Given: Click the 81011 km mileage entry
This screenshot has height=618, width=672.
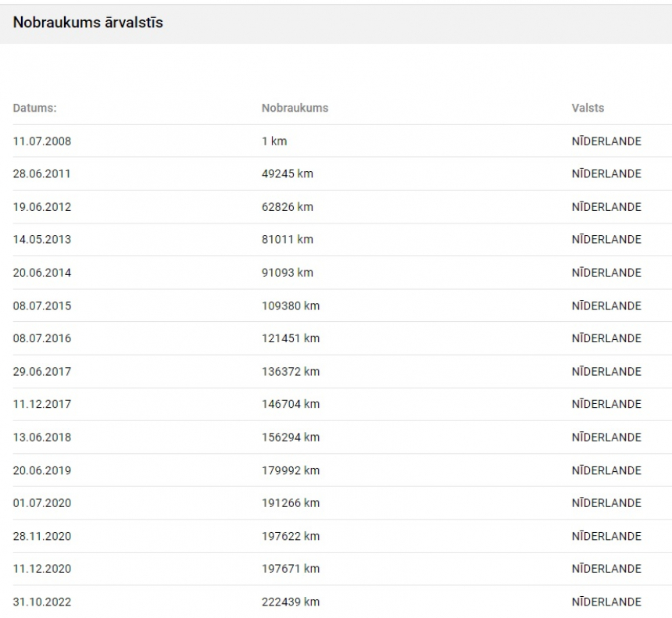Looking at the screenshot, I should tap(287, 240).
